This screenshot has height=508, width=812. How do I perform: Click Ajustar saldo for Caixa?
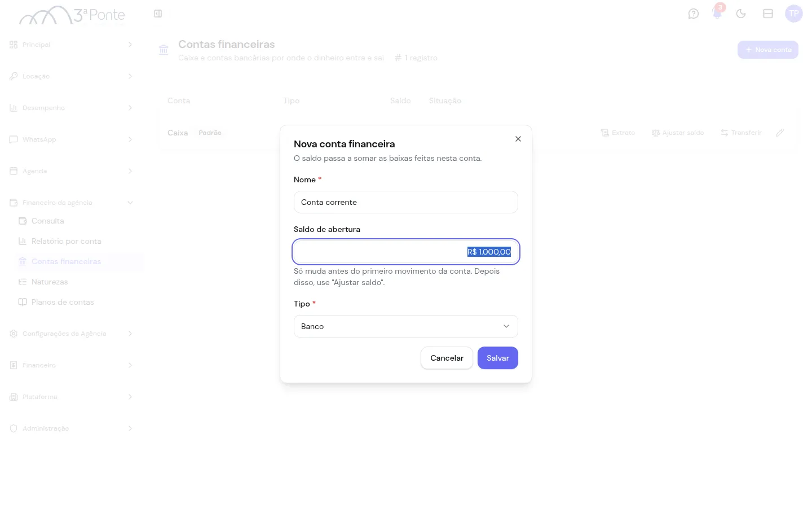point(678,133)
